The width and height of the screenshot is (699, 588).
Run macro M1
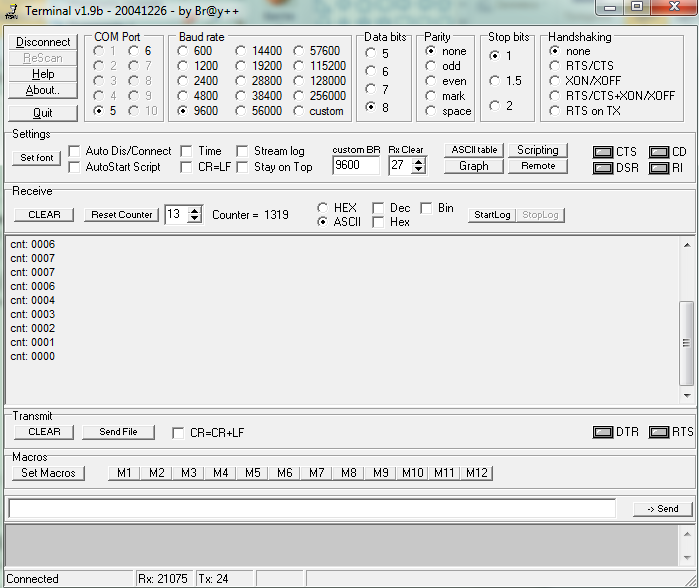[x=124, y=473]
